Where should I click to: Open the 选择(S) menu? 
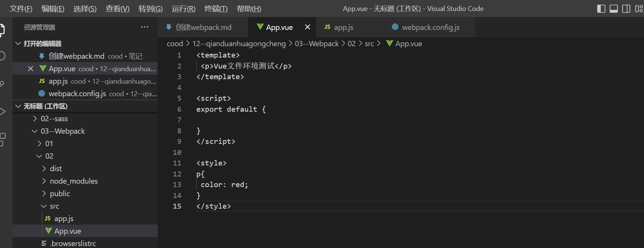(x=85, y=9)
